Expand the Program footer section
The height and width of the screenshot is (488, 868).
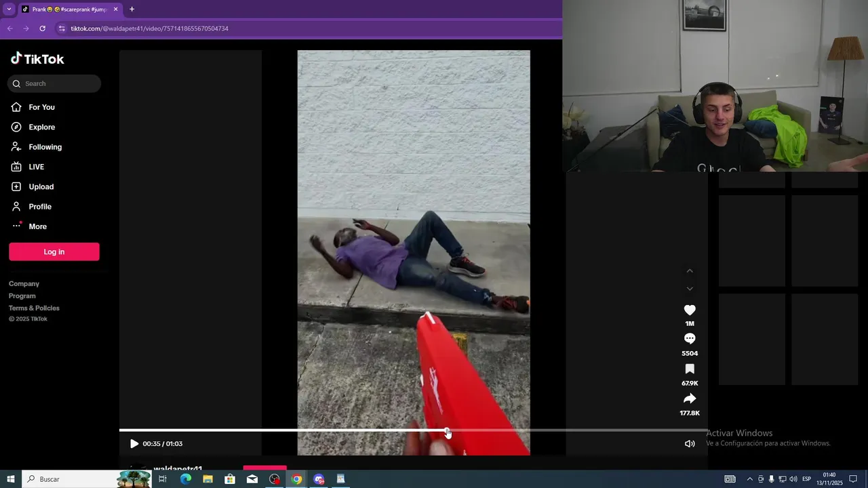point(22,296)
